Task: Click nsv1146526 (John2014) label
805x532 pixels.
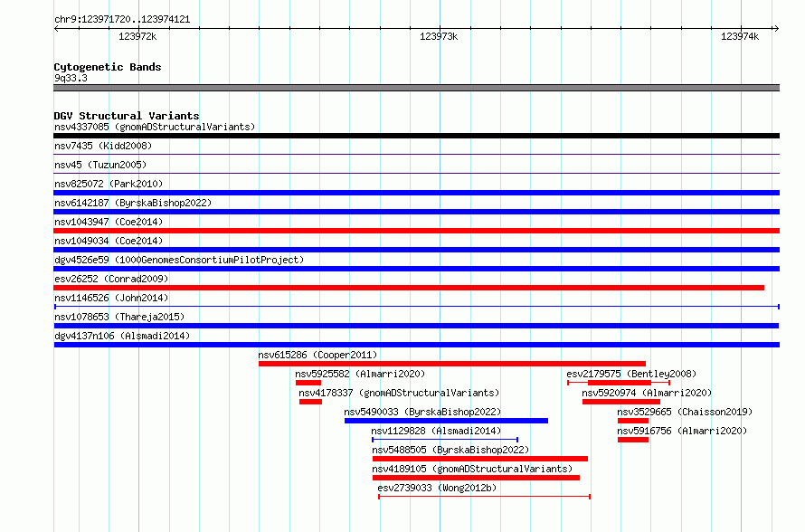Action: point(111,298)
